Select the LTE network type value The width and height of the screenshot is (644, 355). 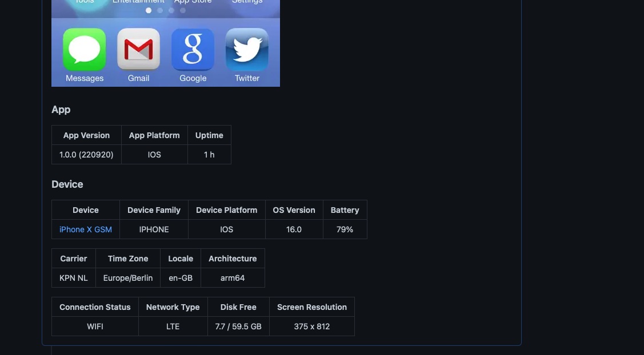pos(173,326)
